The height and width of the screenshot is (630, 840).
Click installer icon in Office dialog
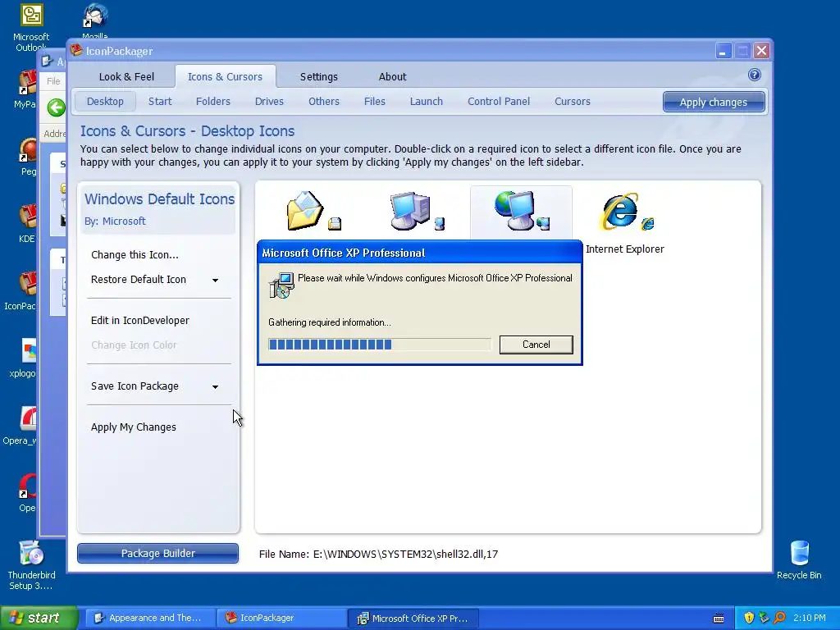(x=281, y=285)
